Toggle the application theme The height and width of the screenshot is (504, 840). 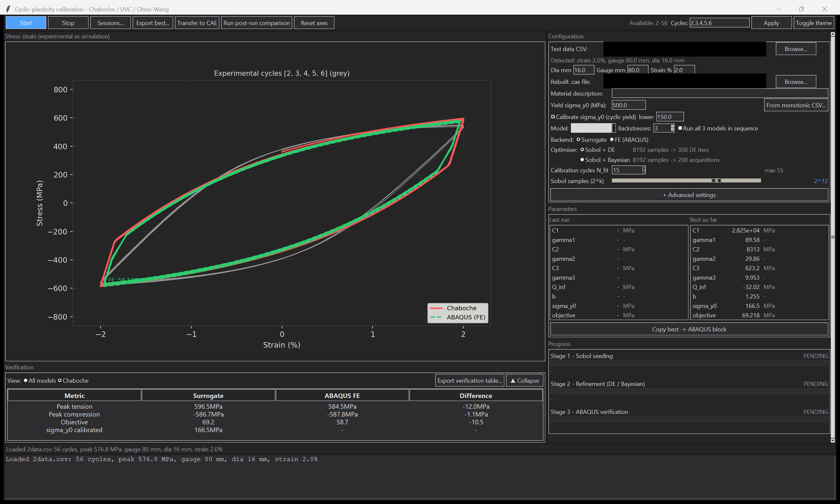[x=814, y=23]
